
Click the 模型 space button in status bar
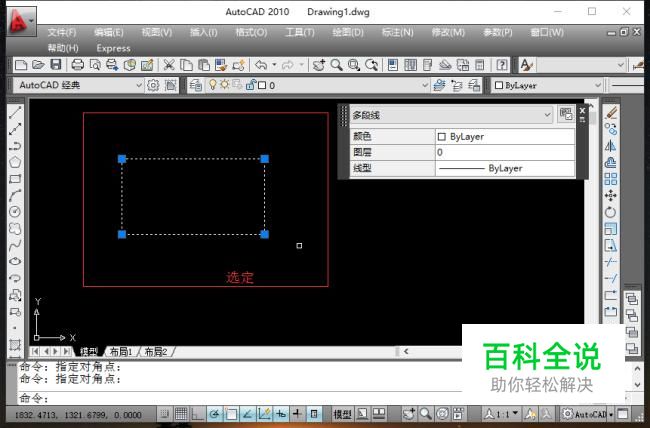[x=342, y=413]
